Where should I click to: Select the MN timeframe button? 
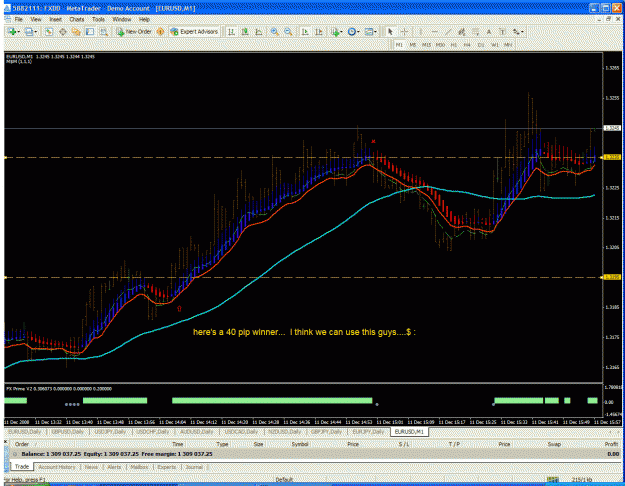508,45
